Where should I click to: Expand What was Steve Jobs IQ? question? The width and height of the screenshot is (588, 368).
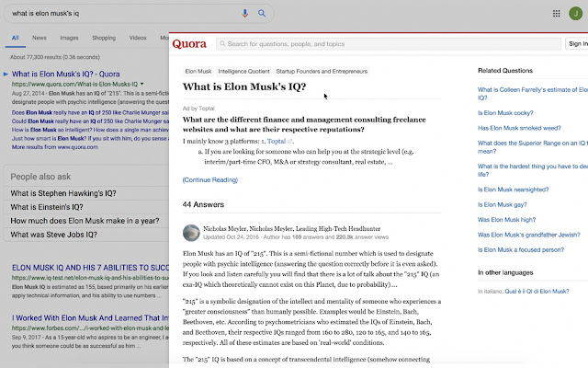[x=86, y=235]
